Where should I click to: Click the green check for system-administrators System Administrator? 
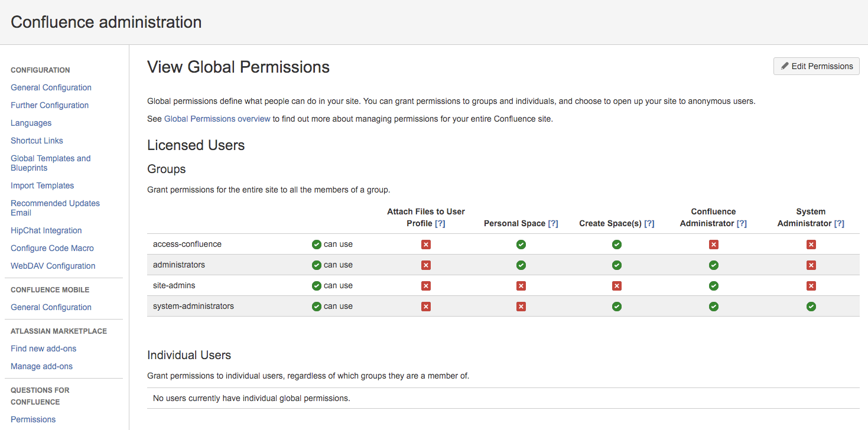pos(811,307)
